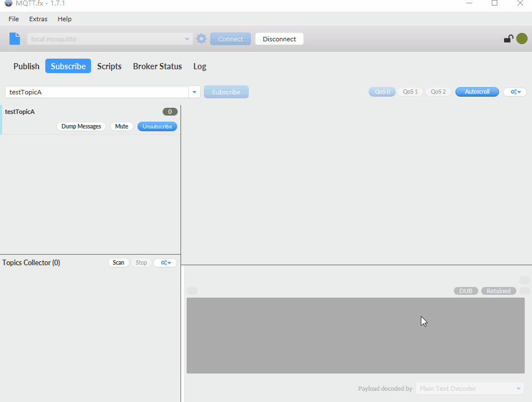Screen dimensions: 532x402
Task: Open the Plain Text Decoder dropdown
Action: 470,389
